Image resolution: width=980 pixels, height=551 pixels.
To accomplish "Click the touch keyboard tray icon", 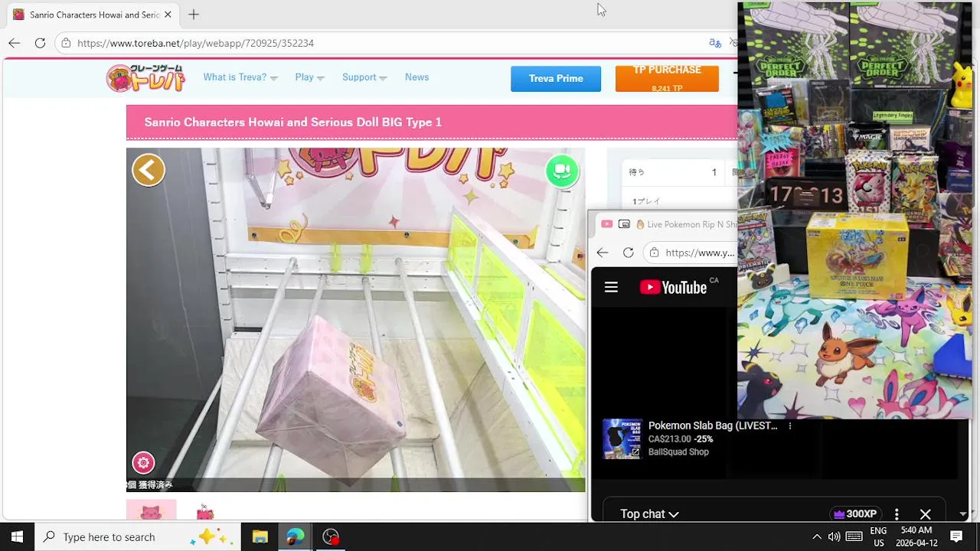I will pyautogui.click(x=854, y=536).
